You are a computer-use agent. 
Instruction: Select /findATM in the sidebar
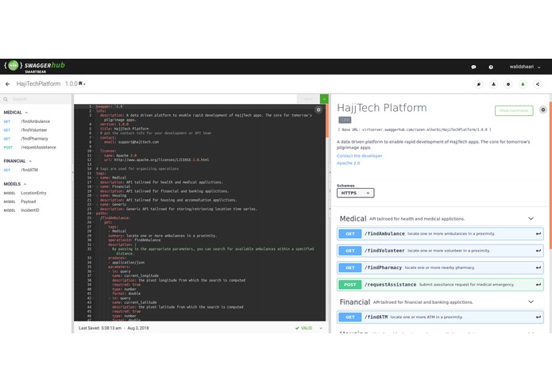29,170
